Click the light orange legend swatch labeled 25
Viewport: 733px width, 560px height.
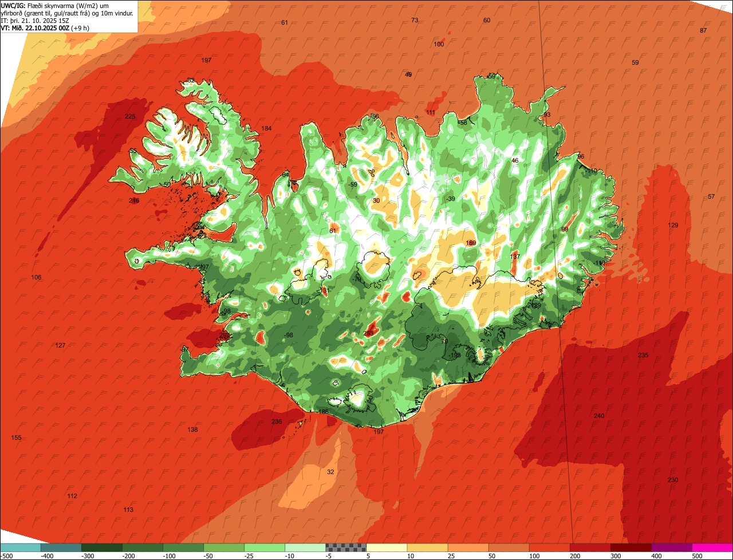(x=468, y=547)
